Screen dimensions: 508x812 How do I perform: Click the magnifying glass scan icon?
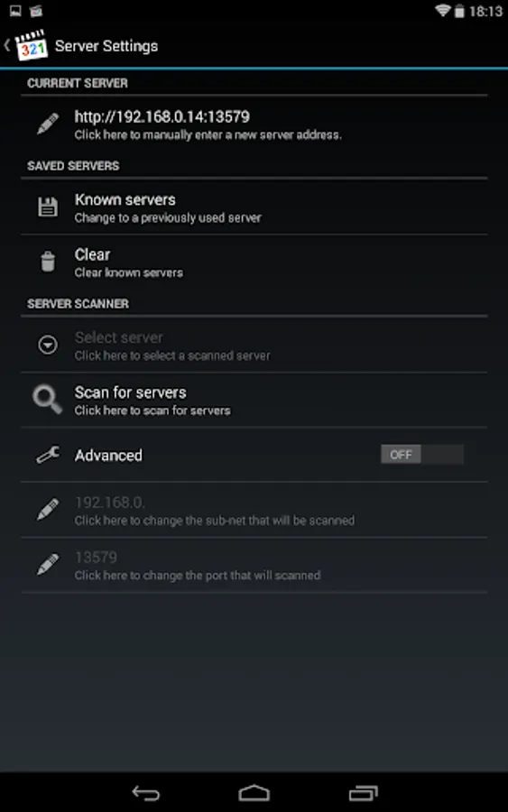click(x=48, y=400)
